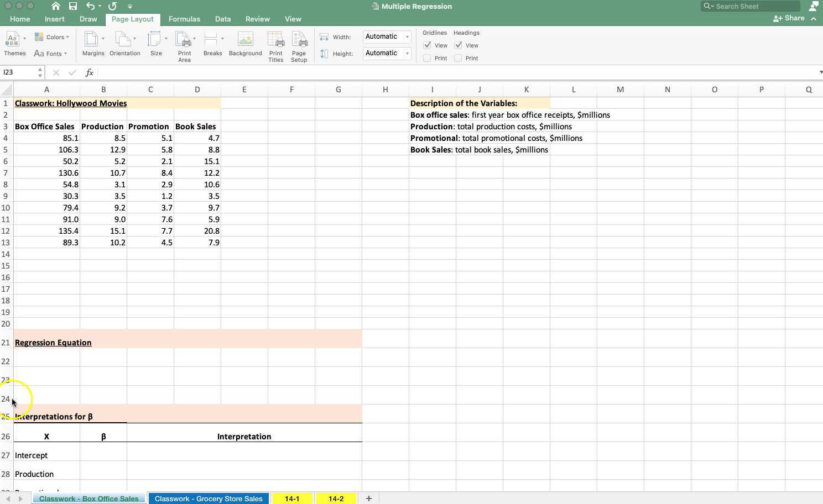The width and height of the screenshot is (823, 504).
Task: Open the Colors dropdown
Action: 53,36
